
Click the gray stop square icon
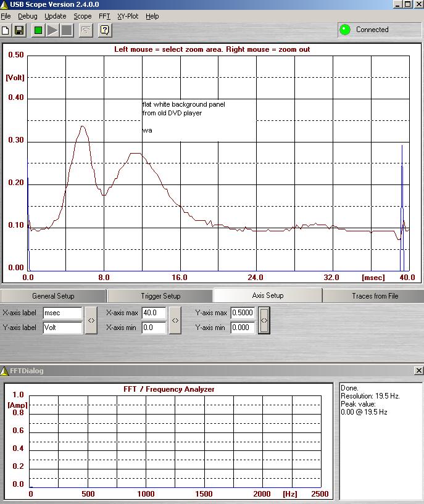pos(67,30)
